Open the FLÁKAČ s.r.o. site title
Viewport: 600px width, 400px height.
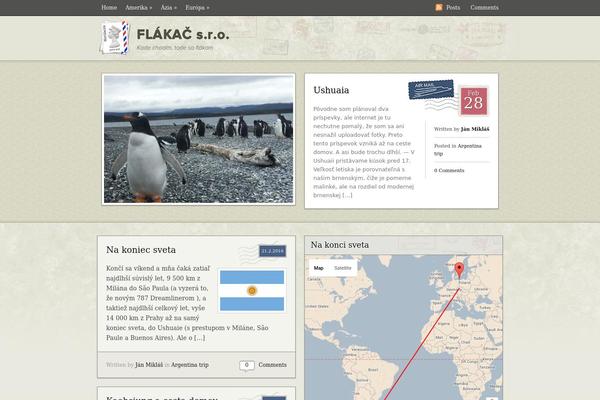pos(183,34)
